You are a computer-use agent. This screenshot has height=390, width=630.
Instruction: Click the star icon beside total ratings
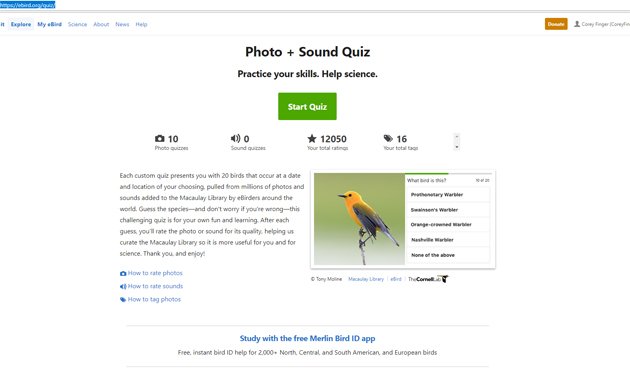312,139
